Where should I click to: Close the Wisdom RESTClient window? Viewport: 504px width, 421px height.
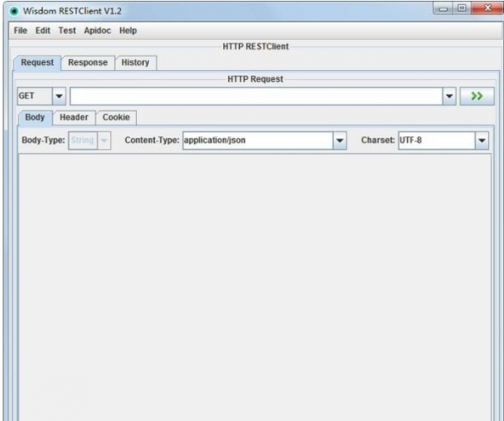point(488,8)
